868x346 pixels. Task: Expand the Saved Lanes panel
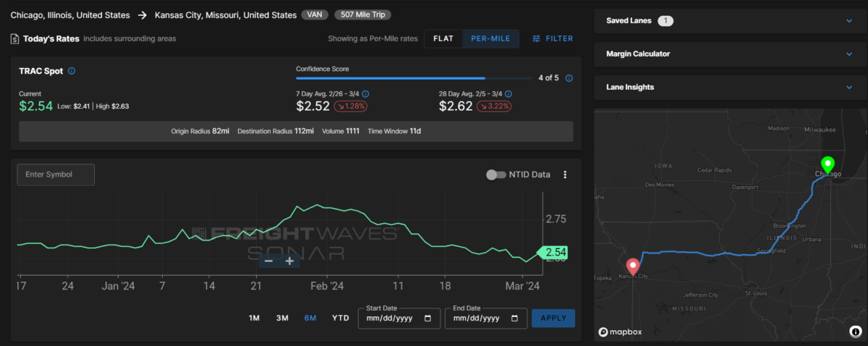730,21
